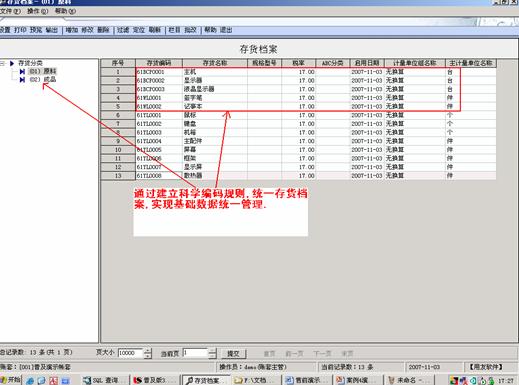This screenshot has height=385, width=519.
Task: Open the 操作 menu
Action: 37,11
